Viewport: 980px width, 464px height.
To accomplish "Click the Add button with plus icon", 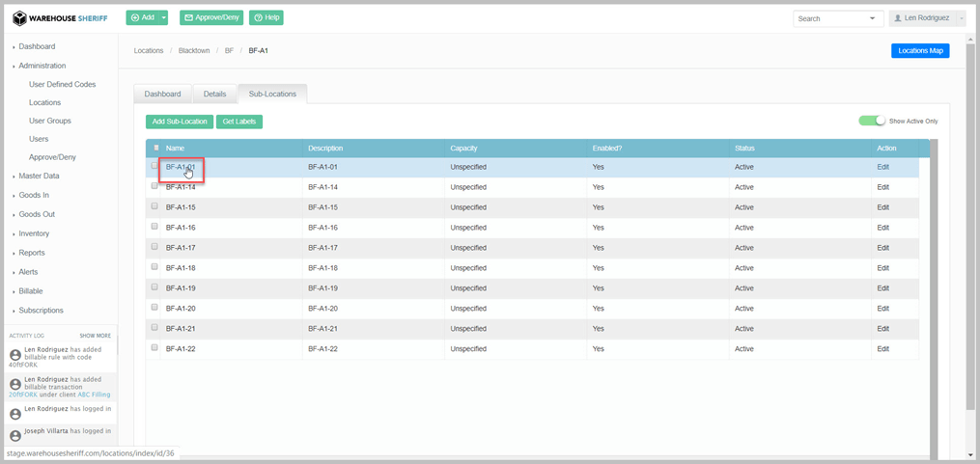I will 141,18.
